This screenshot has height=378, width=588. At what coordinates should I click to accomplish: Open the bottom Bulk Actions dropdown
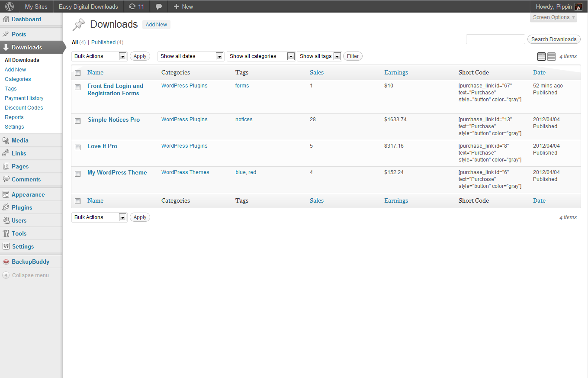99,217
